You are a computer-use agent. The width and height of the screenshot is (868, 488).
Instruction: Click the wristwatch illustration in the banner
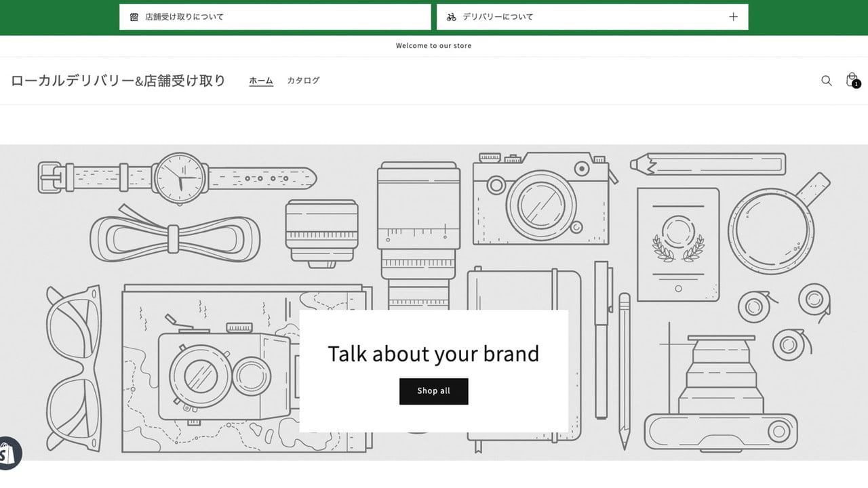tap(177, 178)
